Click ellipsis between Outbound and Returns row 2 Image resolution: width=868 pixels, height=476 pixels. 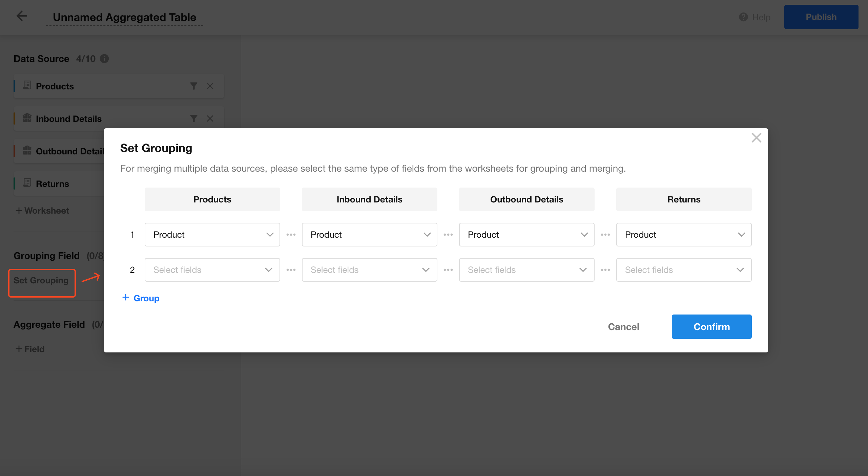[x=605, y=270]
